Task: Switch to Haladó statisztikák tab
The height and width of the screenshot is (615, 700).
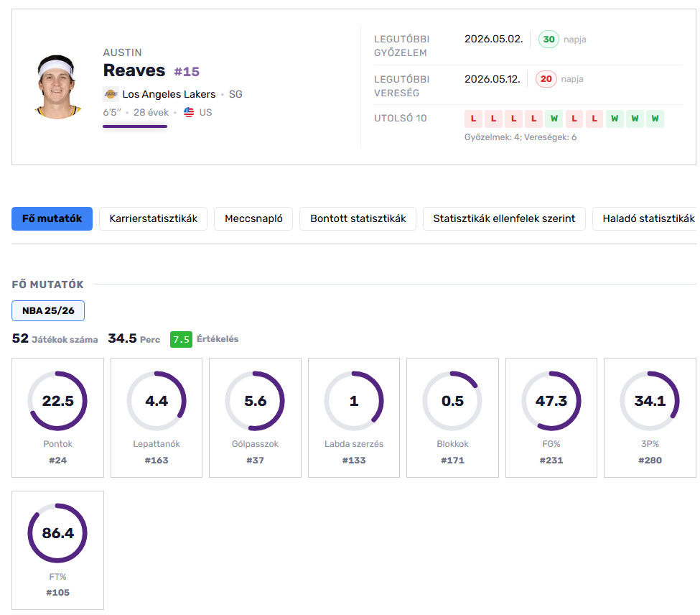Action: (645, 219)
